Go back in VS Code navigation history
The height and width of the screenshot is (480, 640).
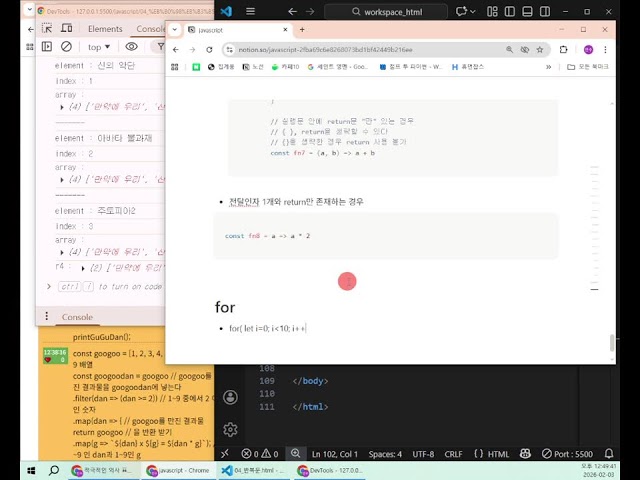(x=292, y=12)
